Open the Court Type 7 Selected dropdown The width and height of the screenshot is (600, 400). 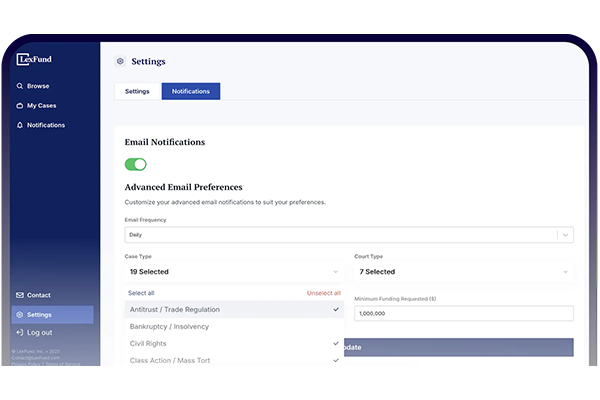click(464, 272)
